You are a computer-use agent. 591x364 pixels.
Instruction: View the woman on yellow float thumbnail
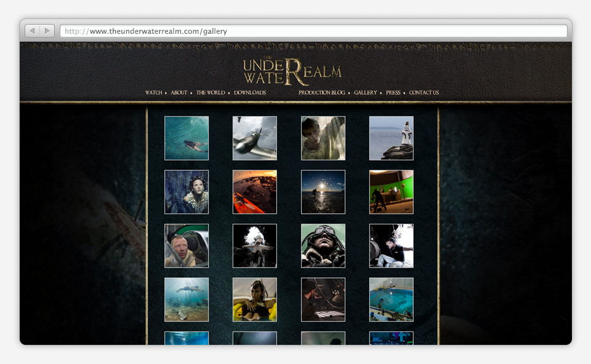point(255,299)
